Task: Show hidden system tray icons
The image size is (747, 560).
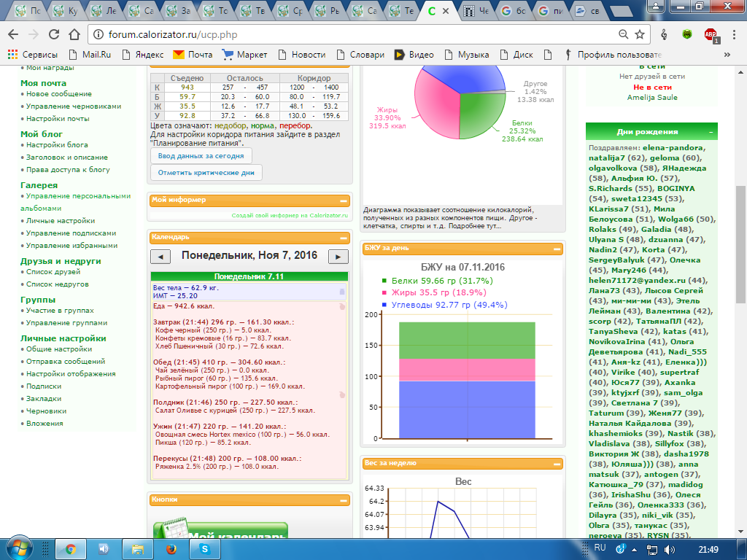Action: (635, 550)
